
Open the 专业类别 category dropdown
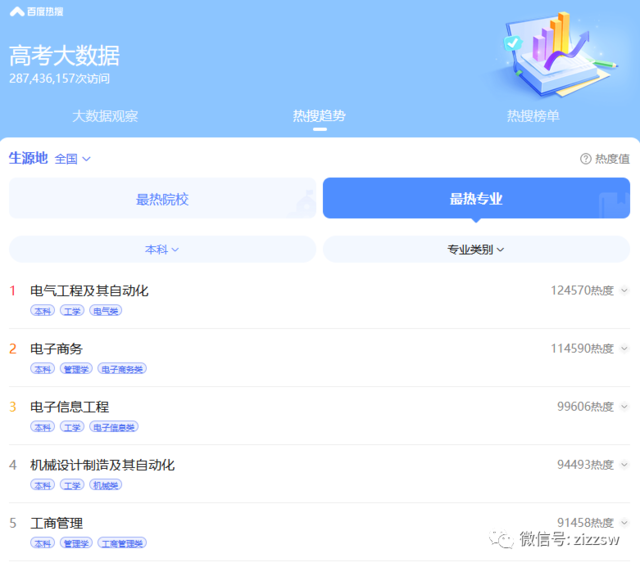476,249
